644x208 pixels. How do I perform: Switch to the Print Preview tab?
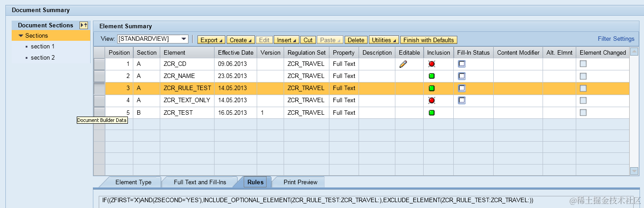point(300,182)
